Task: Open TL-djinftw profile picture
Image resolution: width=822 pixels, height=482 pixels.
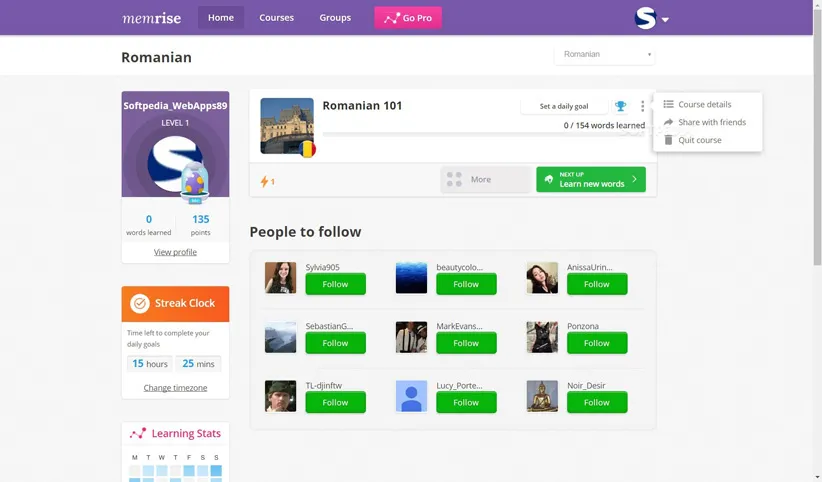Action: 280,396
